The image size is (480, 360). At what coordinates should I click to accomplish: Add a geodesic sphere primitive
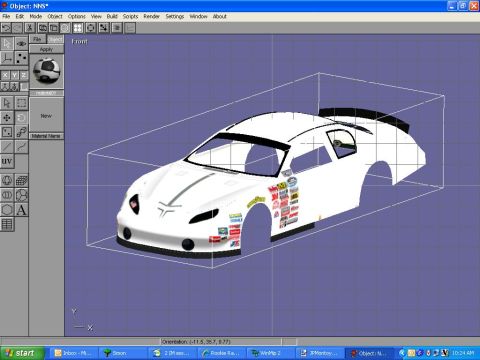pos(21,195)
